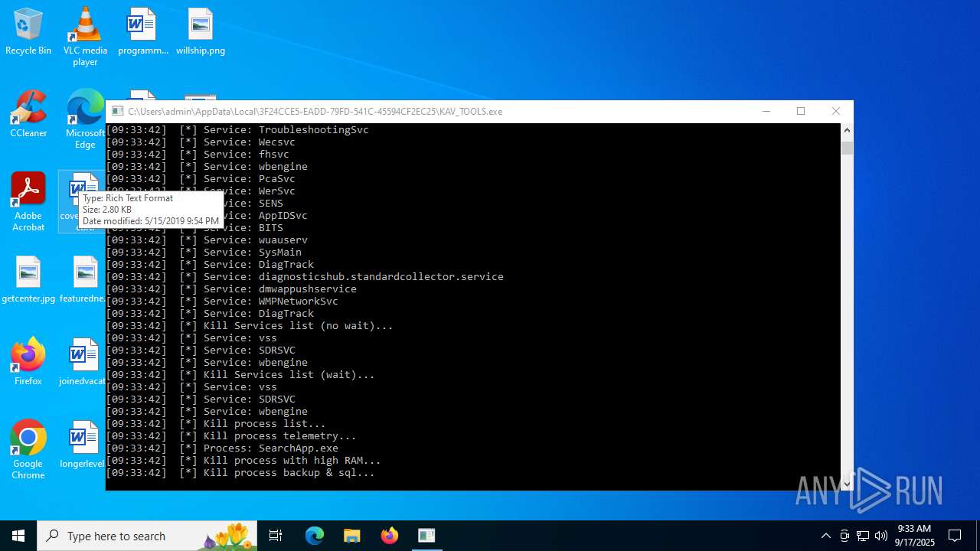Open Firefox desktop shortcut
The height and width of the screenshot is (551, 980).
pos(28,363)
